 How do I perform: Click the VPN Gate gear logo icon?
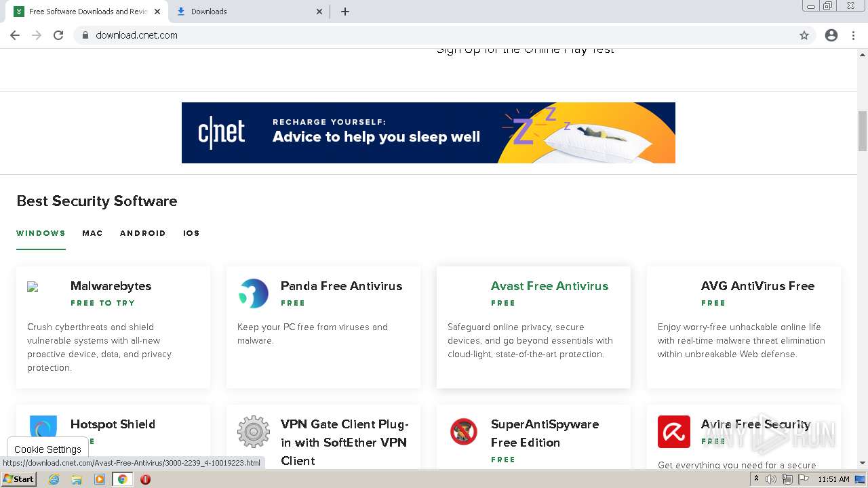254,432
